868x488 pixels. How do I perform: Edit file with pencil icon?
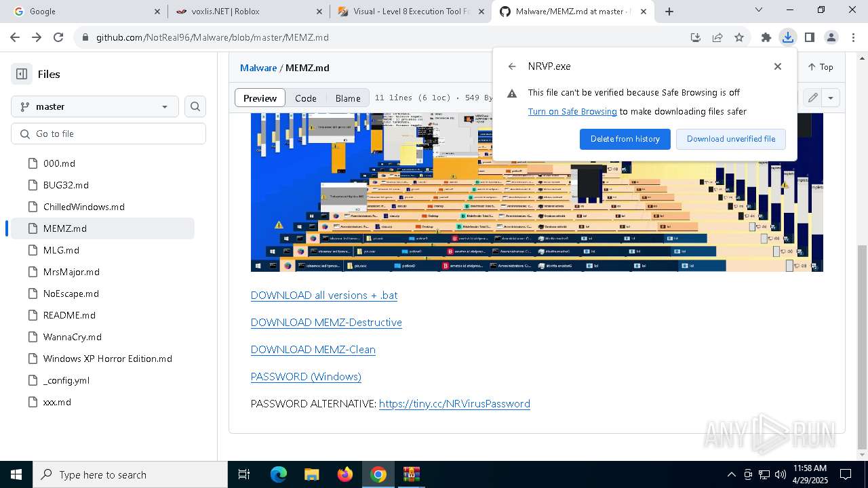point(812,98)
